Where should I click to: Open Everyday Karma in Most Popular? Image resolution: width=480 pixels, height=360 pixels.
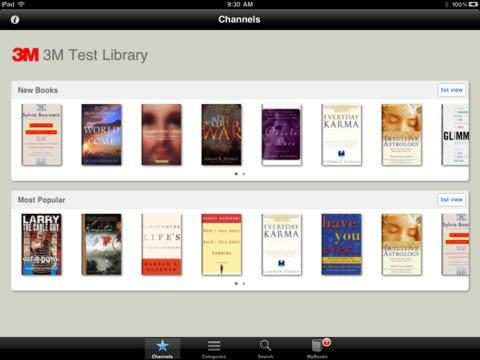[x=282, y=244]
